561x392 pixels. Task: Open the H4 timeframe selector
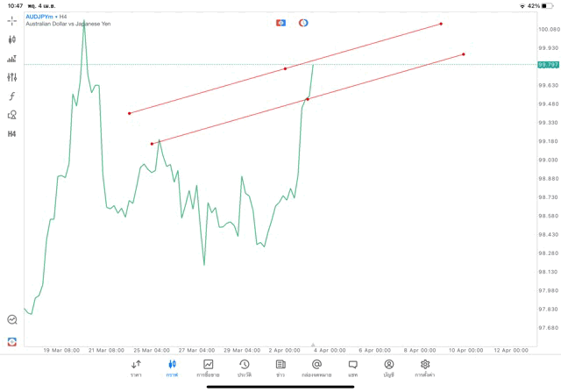pyautogui.click(x=12, y=134)
